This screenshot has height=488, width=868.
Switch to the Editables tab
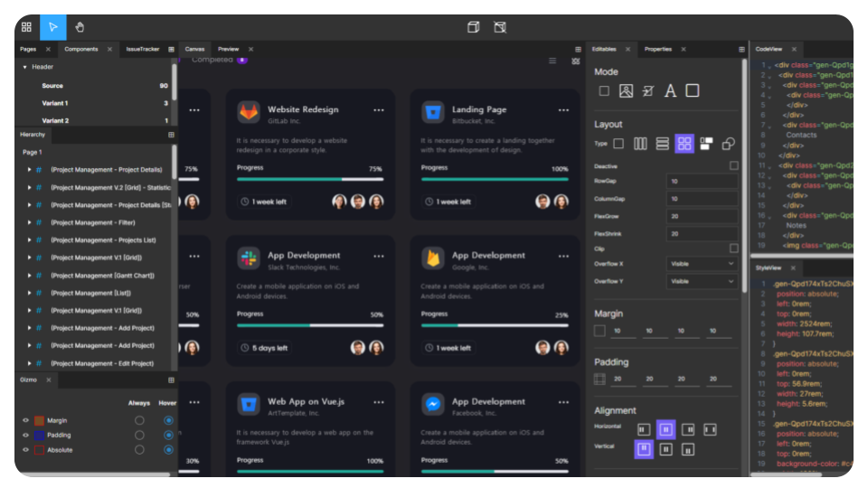604,49
